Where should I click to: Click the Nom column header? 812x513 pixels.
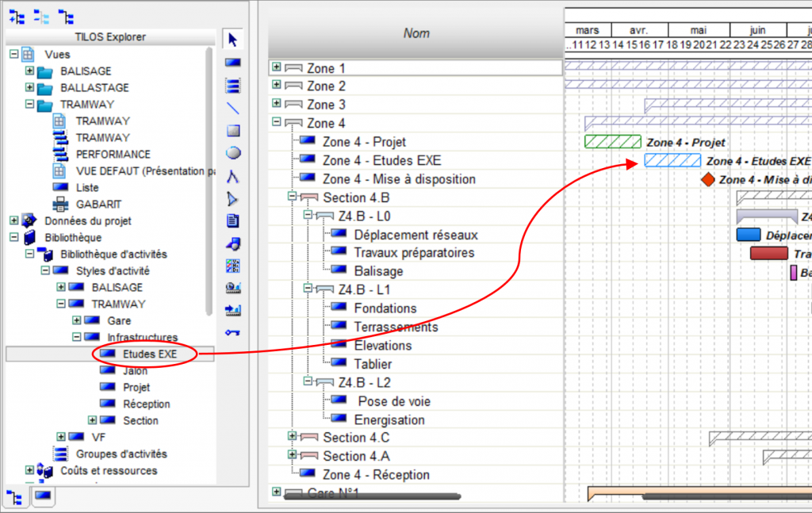tap(416, 33)
